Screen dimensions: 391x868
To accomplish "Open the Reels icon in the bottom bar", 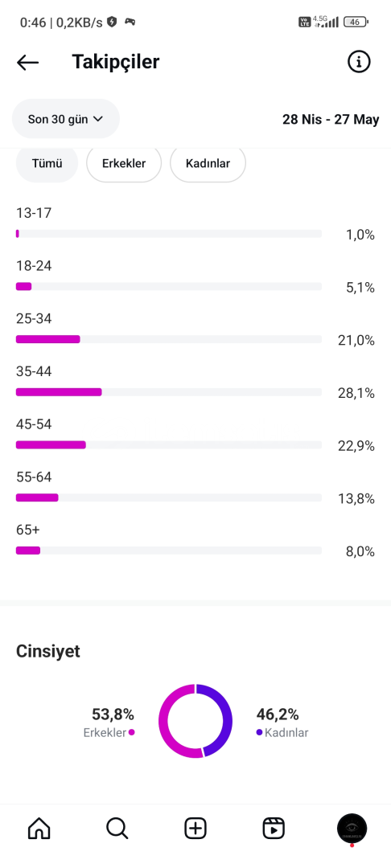I will pyautogui.click(x=273, y=829).
